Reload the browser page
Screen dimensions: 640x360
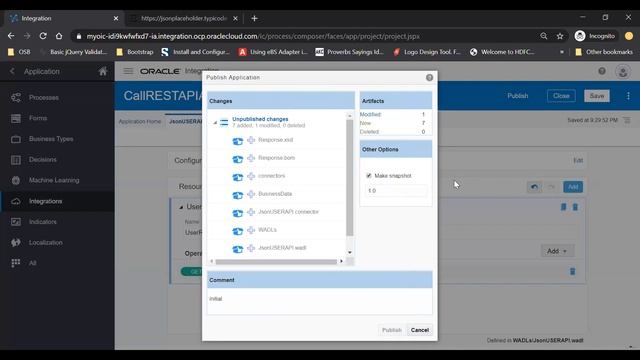[43, 36]
